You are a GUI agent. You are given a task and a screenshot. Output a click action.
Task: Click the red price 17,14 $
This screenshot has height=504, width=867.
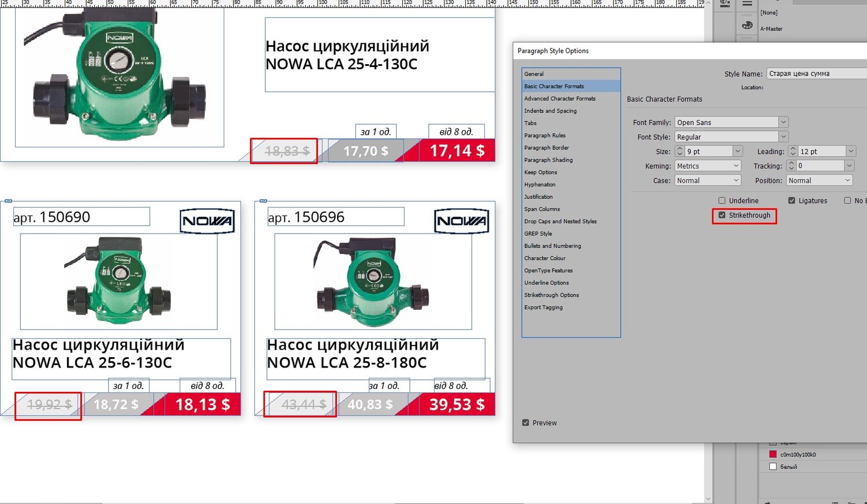pos(457,151)
